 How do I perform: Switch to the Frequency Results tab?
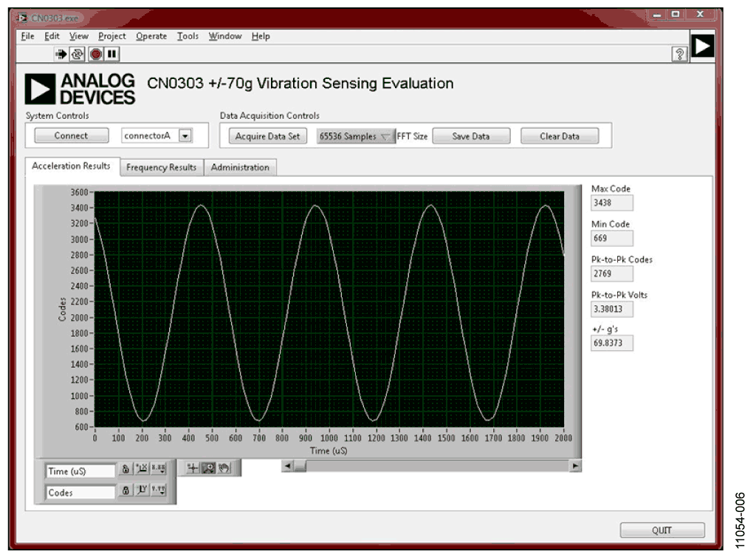[x=161, y=168]
